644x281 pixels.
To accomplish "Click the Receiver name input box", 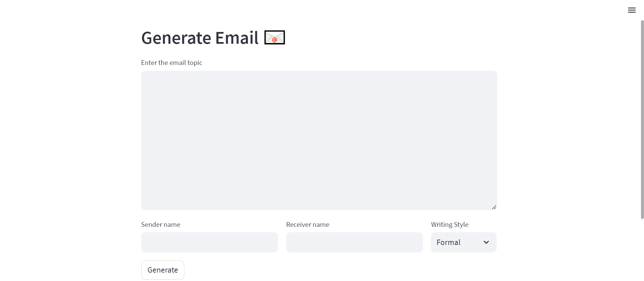I will 354,242.
